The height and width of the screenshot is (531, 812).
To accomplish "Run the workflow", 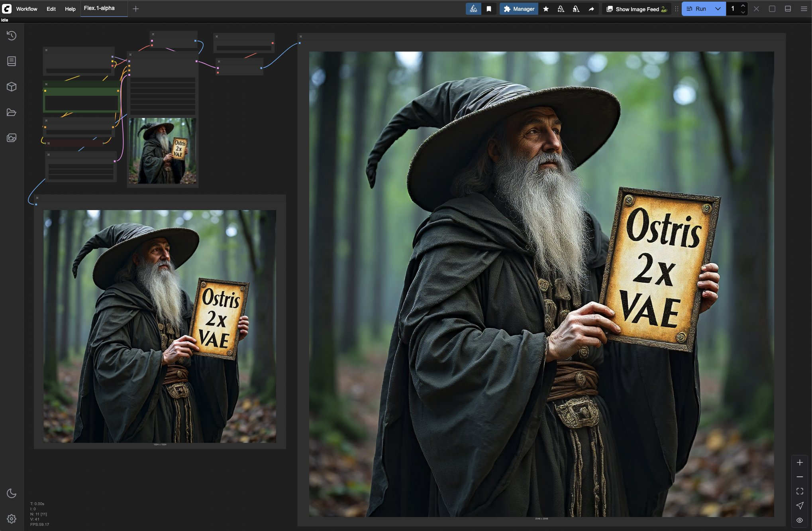I will click(x=696, y=9).
